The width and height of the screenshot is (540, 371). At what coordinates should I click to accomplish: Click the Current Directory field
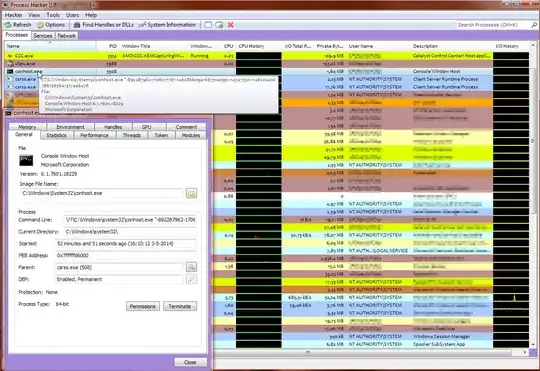coord(130,231)
